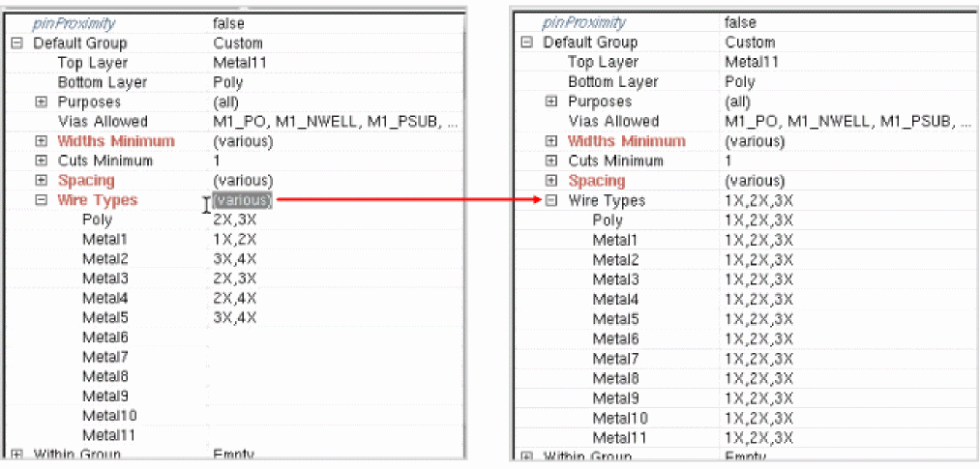The image size is (980, 469).
Task: Select highlighted (various) Wire Types value, left panel
Action: coord(243,200)
